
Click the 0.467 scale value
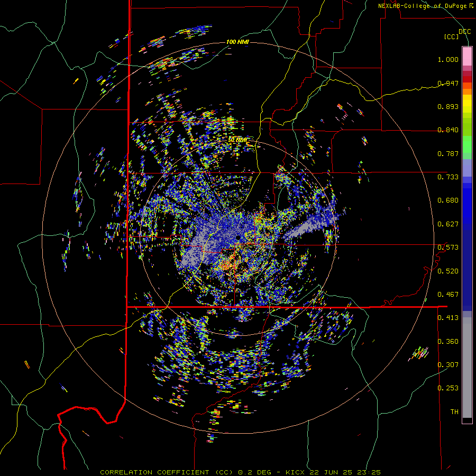(x=448, y=295)
